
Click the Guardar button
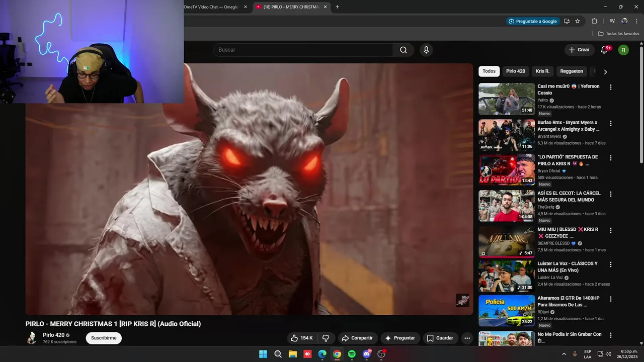click(x=440, y=338)
